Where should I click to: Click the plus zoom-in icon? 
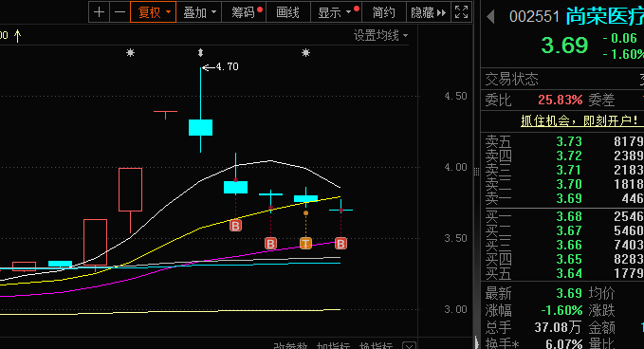click(99, 12)
